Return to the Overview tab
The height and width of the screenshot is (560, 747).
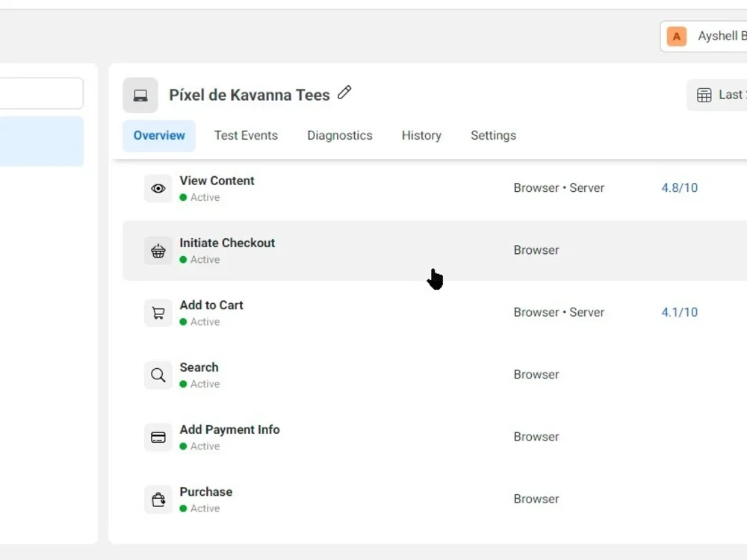[158, 135]
